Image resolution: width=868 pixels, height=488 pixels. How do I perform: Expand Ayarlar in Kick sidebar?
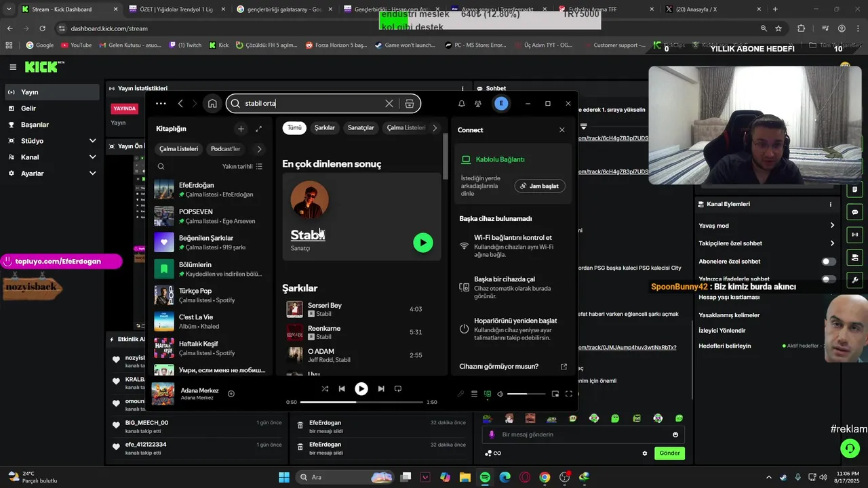pyautogui.click(x=52, y=174)
